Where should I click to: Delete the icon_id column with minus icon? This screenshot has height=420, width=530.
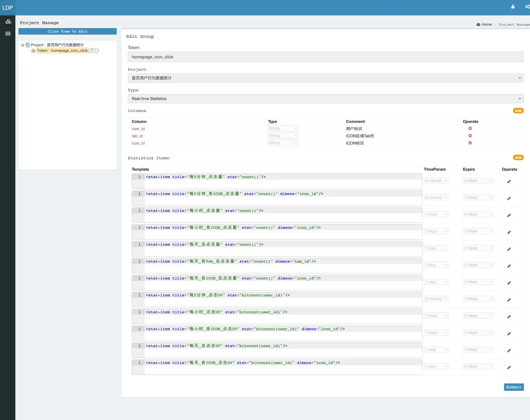click(470, 143)
